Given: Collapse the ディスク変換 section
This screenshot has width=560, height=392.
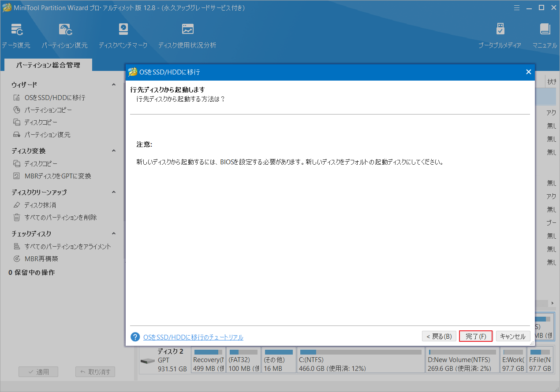Looking at the screenshot, I should coord(113,151).
